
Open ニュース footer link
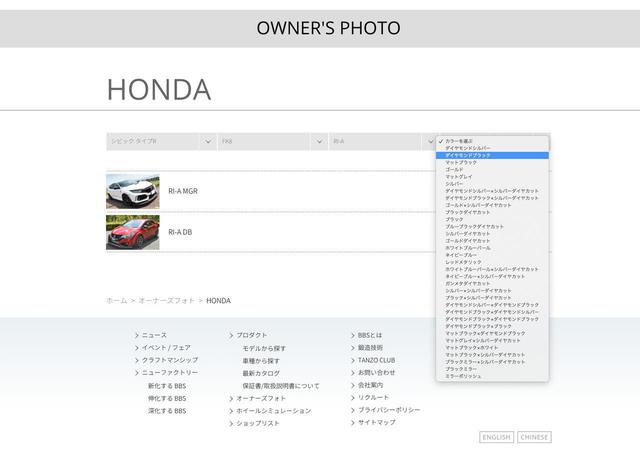pos(154,335)
